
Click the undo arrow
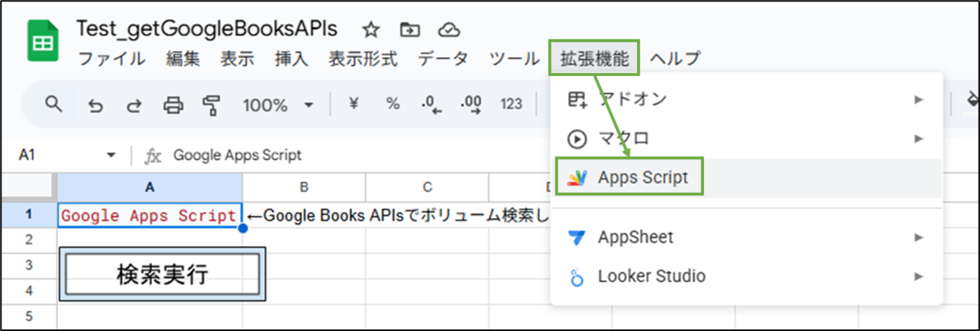(96, 105)
